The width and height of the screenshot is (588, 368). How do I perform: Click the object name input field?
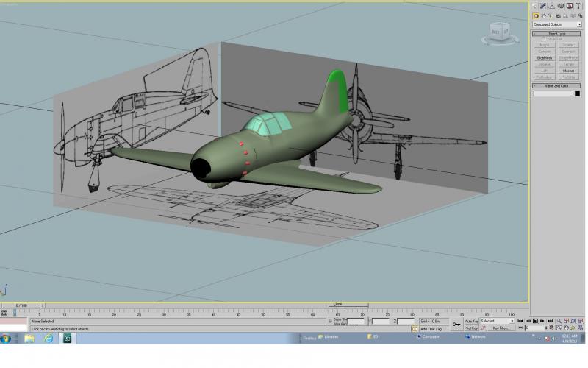pos(553,93)
